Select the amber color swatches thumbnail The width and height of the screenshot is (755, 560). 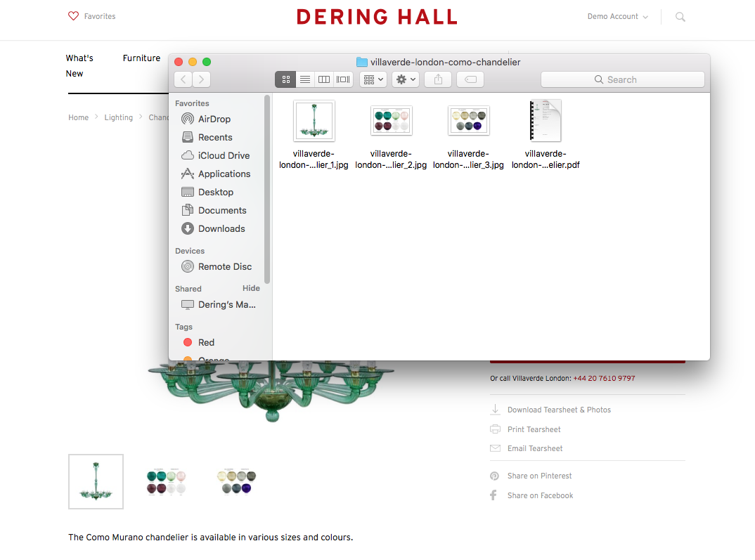[x=236, y=481]
